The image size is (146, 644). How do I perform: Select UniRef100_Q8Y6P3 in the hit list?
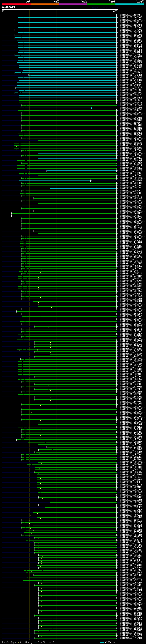pyautogui.click(x=131, y=605)
